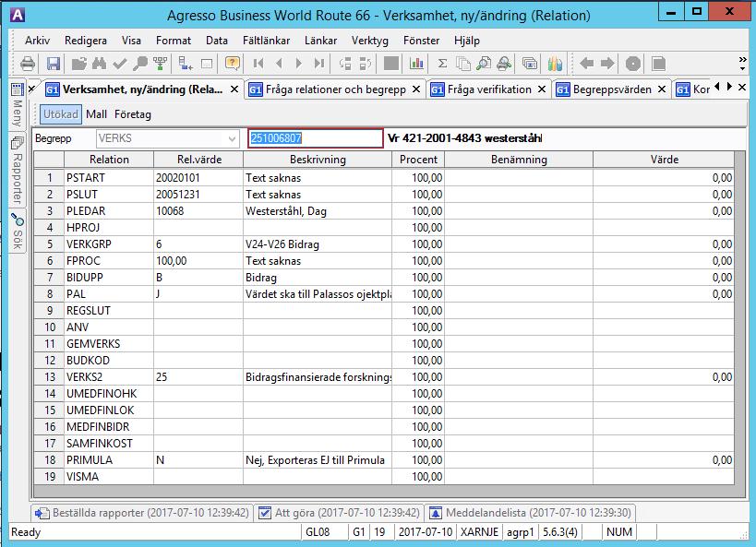Click the Print icon in the toolbar
The height and width of the screenshot is (547, 756).
[28, 64]
